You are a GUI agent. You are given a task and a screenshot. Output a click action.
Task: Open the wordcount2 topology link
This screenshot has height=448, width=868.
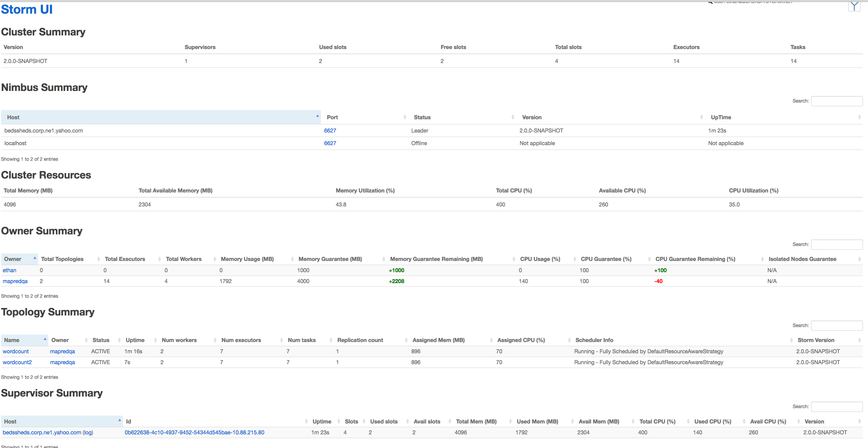click(x=17, y=362)
